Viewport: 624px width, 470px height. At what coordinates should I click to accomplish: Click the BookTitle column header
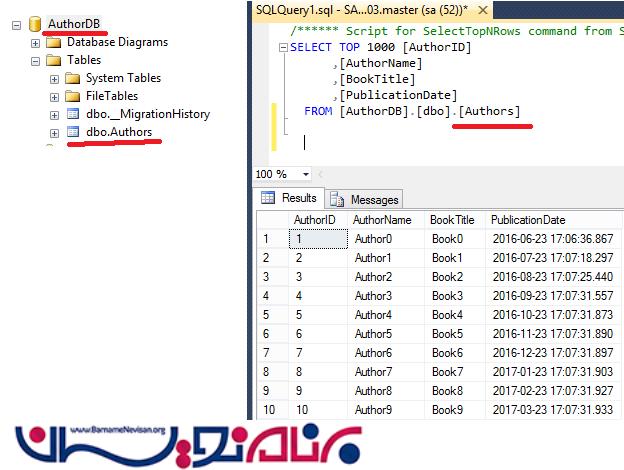pyautogui.click(x=454, y=220)
